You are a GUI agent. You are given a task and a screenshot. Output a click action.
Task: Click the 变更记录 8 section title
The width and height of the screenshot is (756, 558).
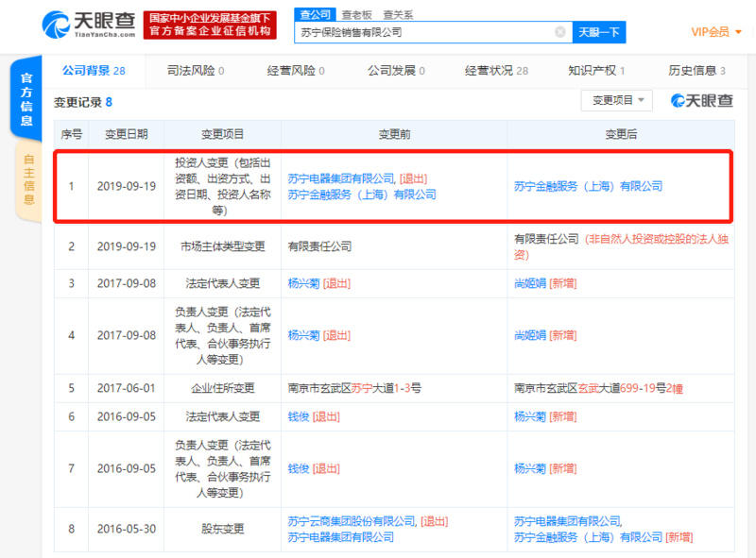click(83, 102)
